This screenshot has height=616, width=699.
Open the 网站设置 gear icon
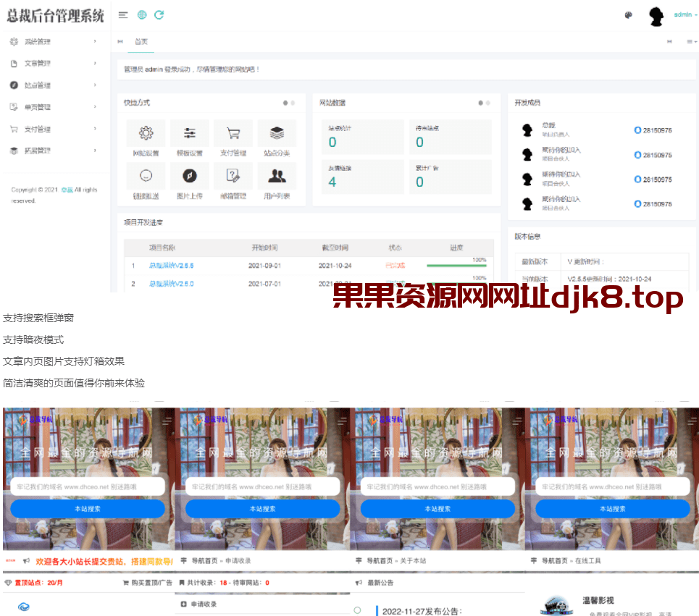(146, 133)
